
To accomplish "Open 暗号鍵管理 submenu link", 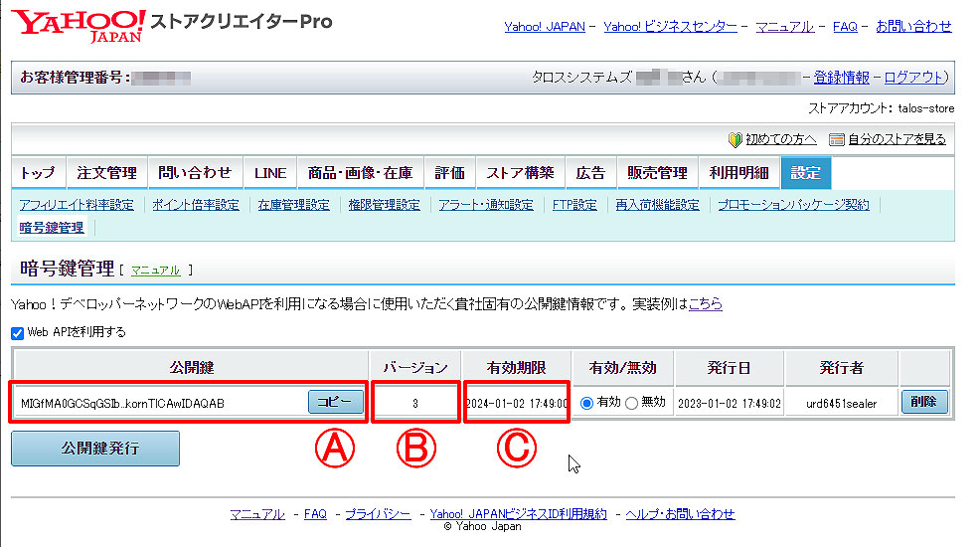I will click(52, 228).
